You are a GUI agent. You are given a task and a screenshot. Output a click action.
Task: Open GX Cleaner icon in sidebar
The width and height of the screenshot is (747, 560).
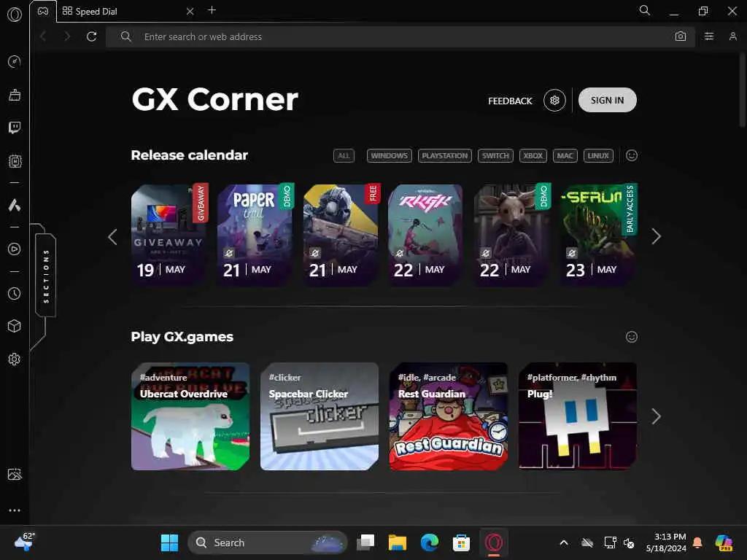click(15, 95)
